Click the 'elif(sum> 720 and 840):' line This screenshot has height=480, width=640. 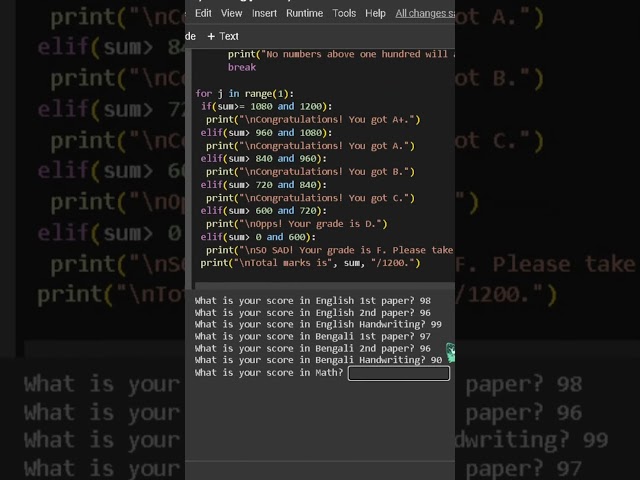pos(263,185)
